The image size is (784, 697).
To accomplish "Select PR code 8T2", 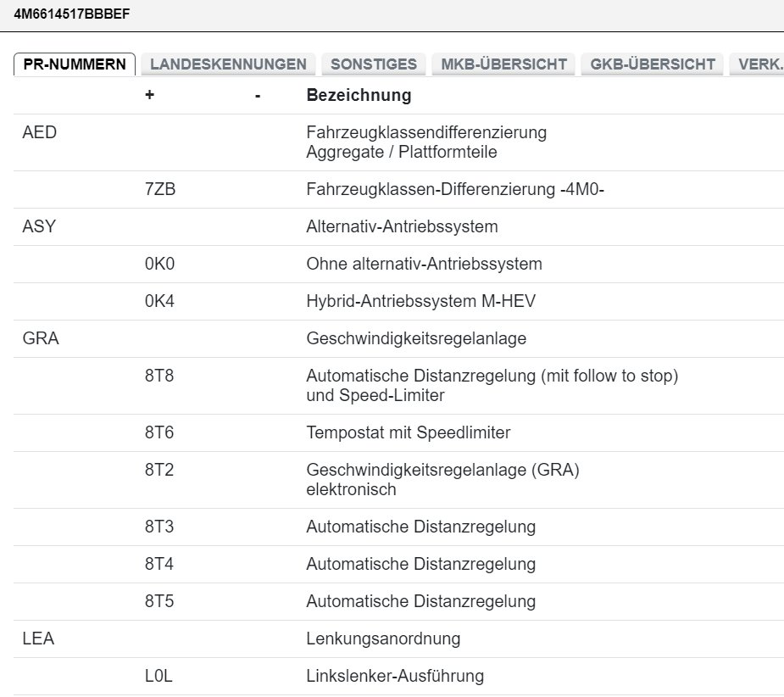I will pos(159,471).
